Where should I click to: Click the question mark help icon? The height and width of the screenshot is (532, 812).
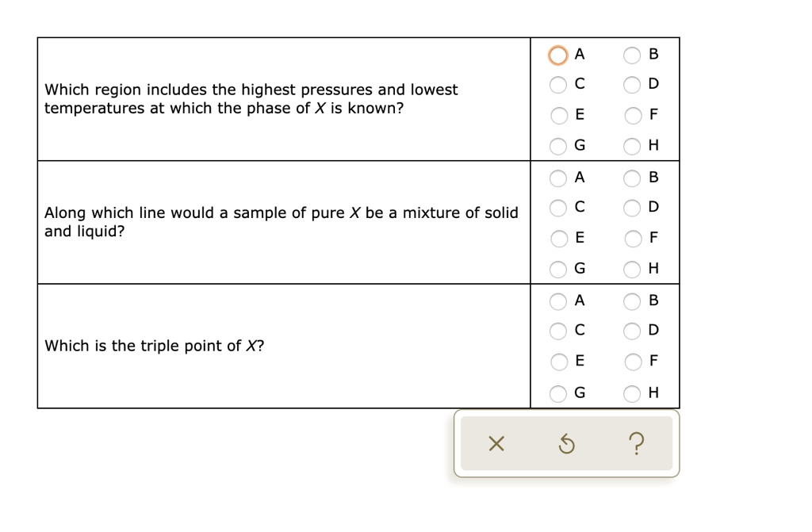(x=637, y=444)
